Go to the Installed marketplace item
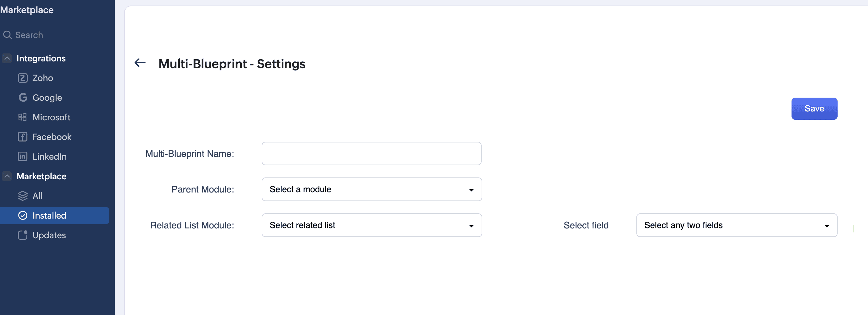868x315 pixels. [49, 216]
